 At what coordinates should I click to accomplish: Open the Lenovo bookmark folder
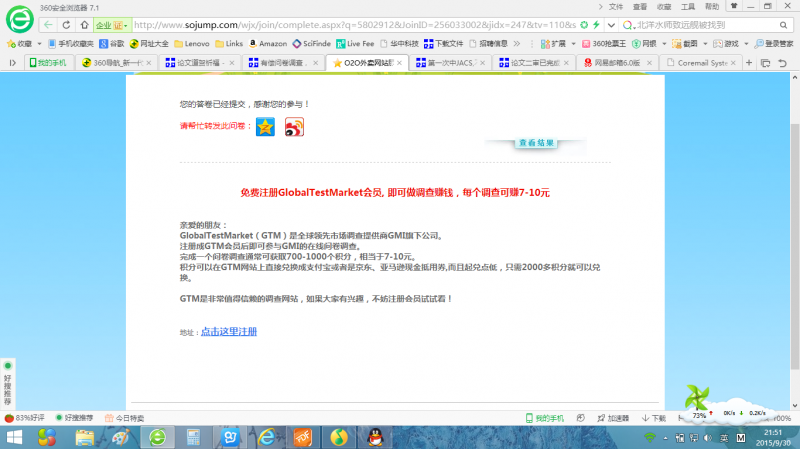pyautogui.click(x=192, y=44)
